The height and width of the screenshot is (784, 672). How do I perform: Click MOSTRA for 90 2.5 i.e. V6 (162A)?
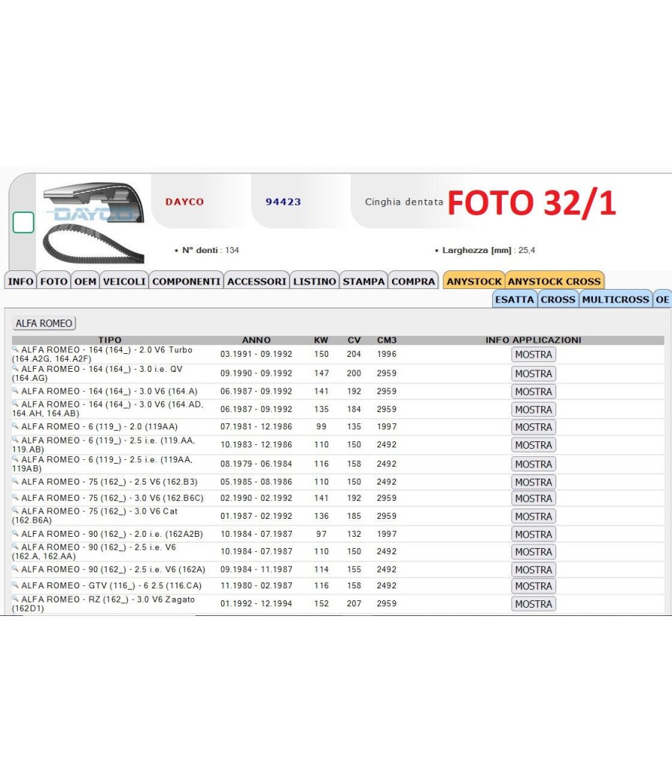point(534,570)
